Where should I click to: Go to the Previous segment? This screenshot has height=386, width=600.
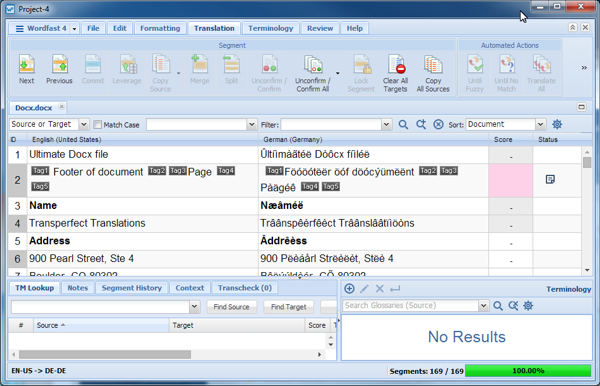pyautogui.click(x=59, y=69)
